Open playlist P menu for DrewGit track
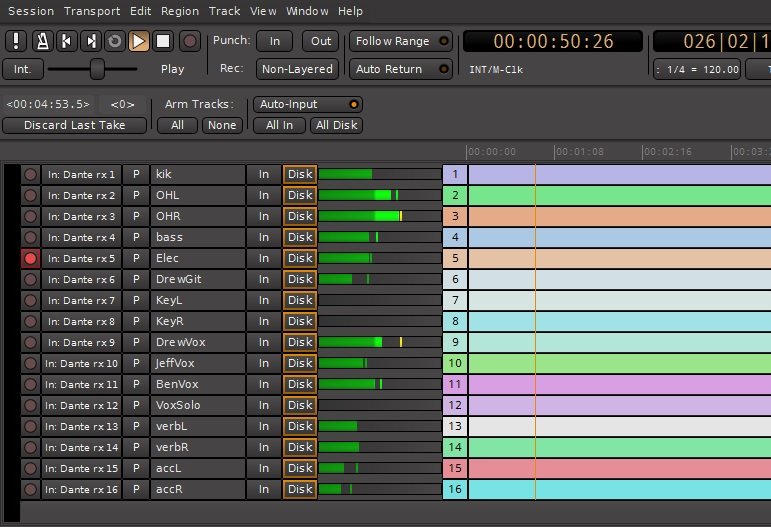 pyautogui.click(x=136, y=279)
